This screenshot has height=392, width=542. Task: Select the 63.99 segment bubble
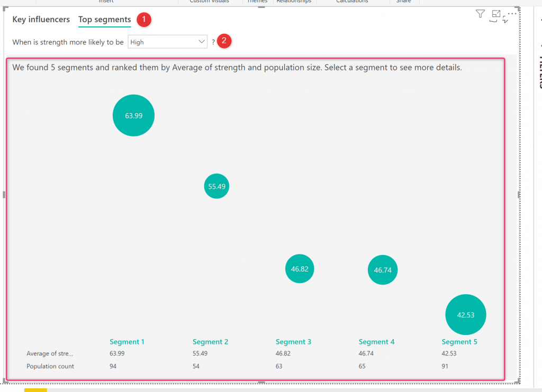coord(133,115)
